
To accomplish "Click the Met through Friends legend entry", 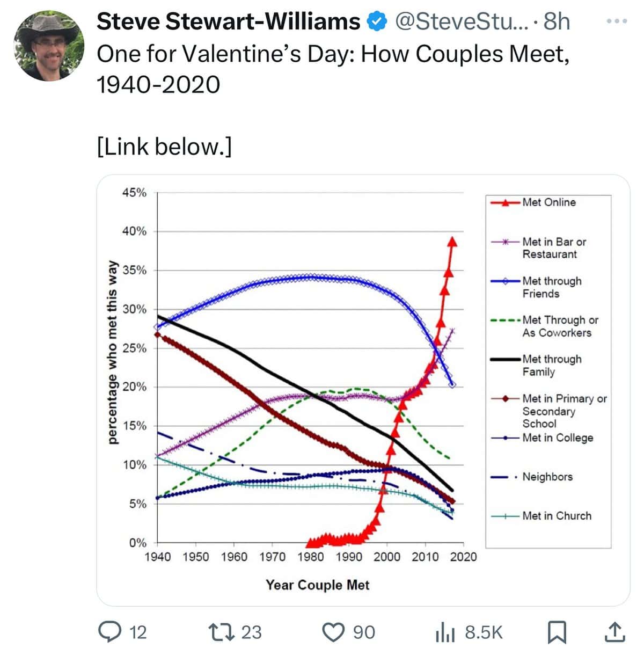I will pyautogui.click(x=551, y=287).
